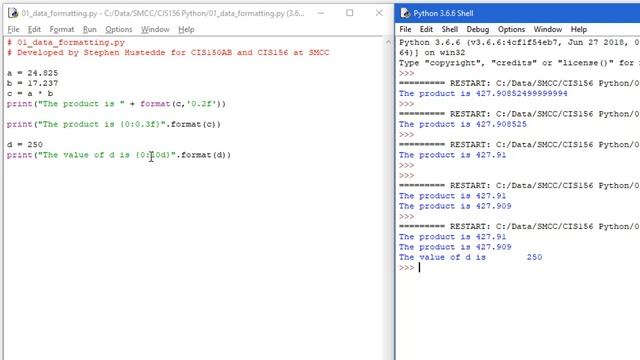Viewport: 640px width, 360px height.
Task: Click shell output 'The product is 427.908525'
Action: pyautogui.click(x=463, y=124)
